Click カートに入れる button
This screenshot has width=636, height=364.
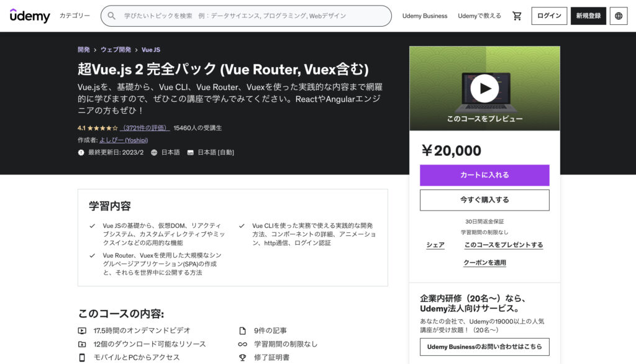click(x=484, y=175)
